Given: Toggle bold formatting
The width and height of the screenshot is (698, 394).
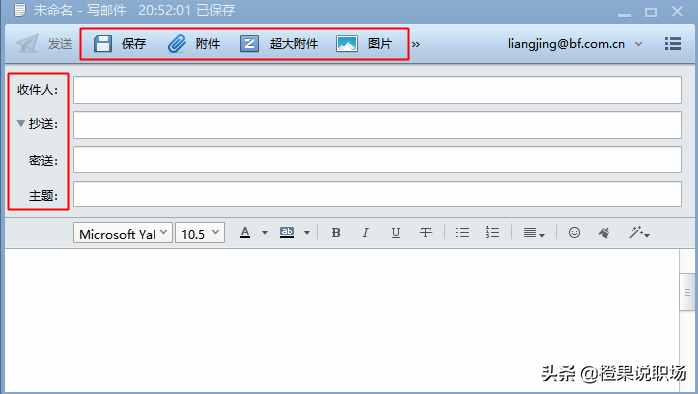Looking at the screenshot, I should click(336, 232).
